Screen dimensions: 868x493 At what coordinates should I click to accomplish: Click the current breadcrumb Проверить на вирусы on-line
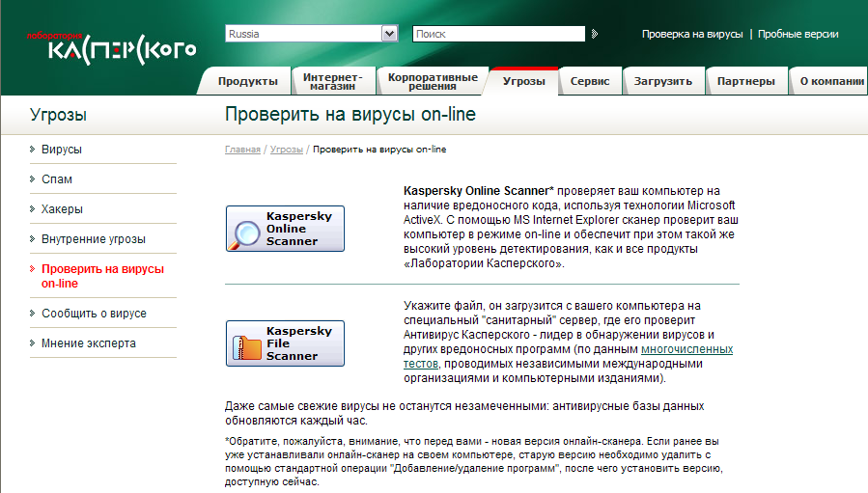379,150
